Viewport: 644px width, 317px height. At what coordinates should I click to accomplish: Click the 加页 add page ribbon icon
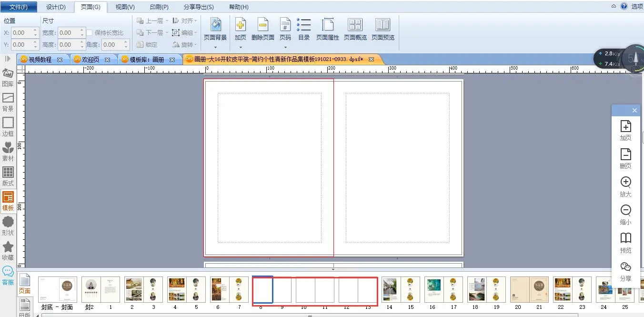pyautogui.click(x=240, y=29)
